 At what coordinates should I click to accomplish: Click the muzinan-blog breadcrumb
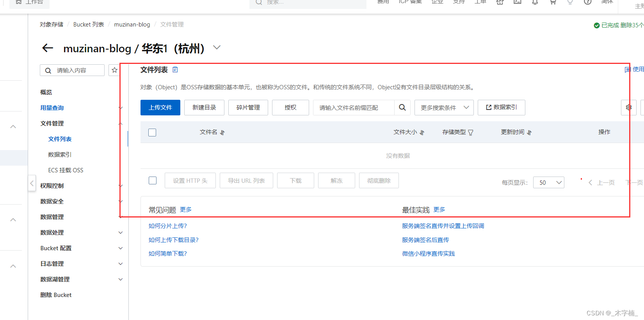tap(132, 25)
